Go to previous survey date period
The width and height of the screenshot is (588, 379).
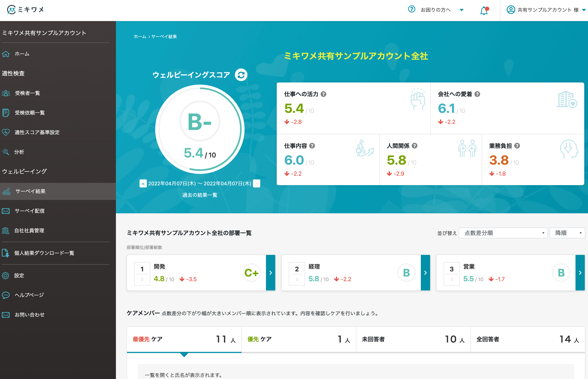143,184
